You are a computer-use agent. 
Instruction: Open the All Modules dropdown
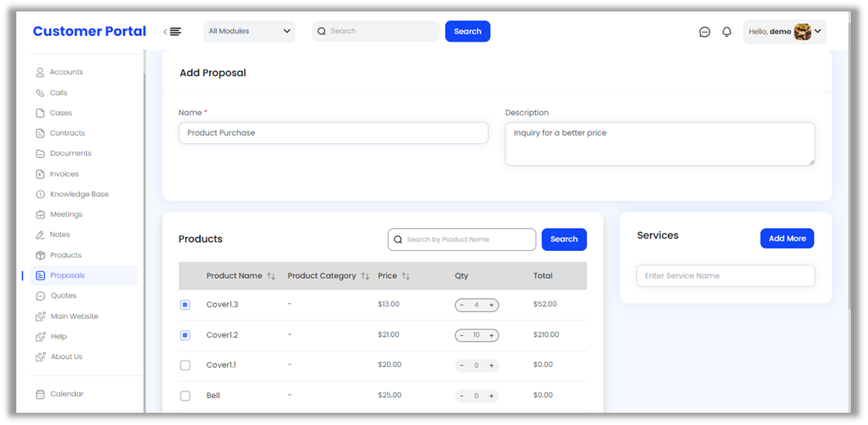coord(249,32)
